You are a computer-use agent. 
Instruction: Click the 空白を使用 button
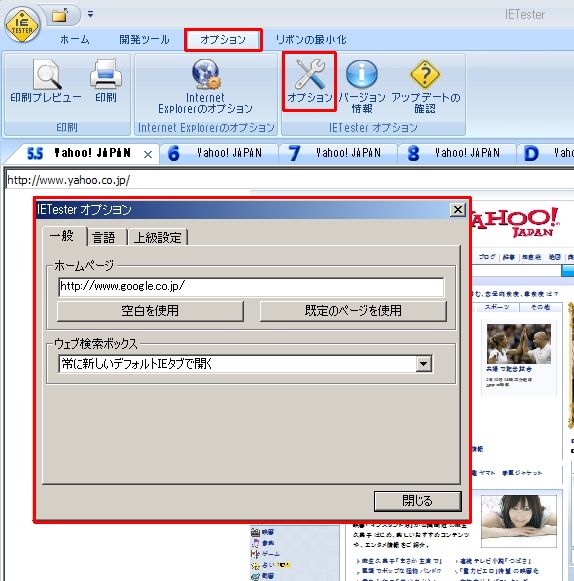(x=150, y=311)
